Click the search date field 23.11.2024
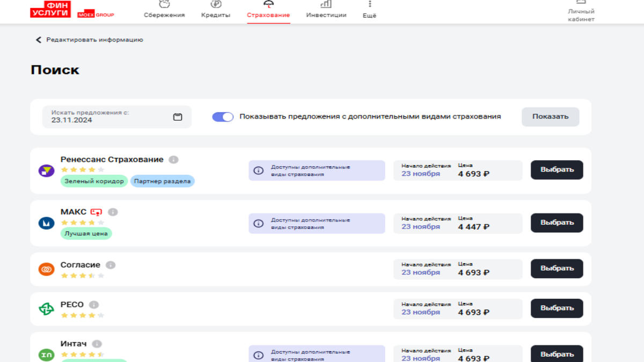Screen dimensions: 644x362 coord(117,117)
